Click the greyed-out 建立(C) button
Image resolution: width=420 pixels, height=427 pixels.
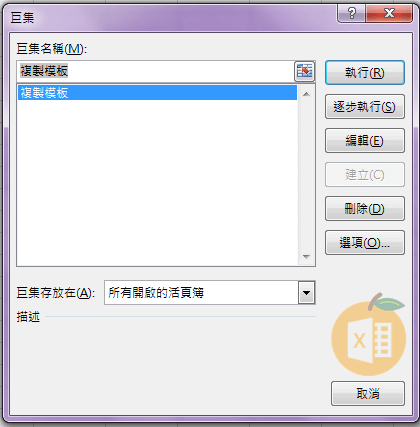tap(365, 175)
